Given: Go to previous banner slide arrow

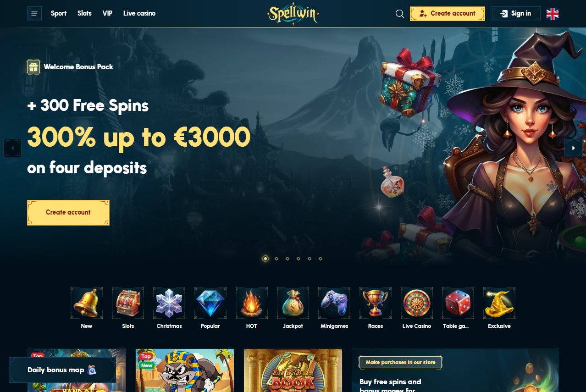Looking at the screenshot, I should 12,148.
